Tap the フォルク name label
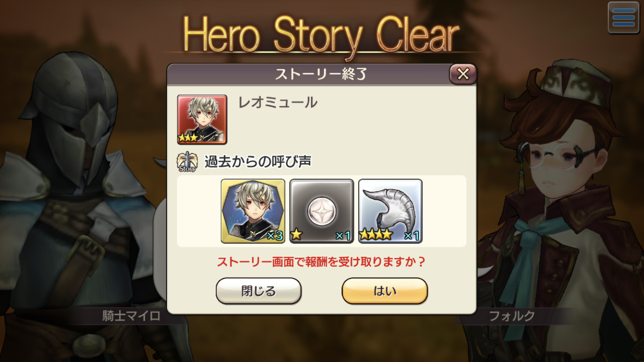 click(512, 316)
